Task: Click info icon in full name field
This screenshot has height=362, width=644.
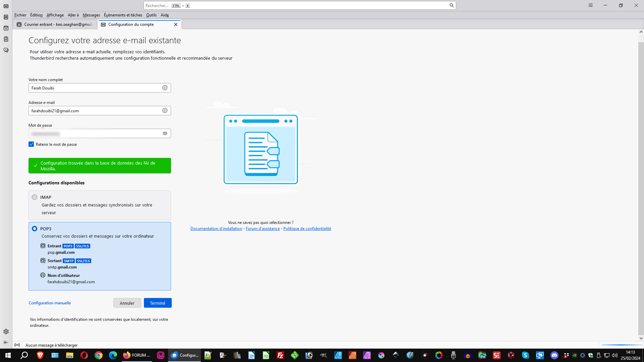Action: tap(165, 88)
